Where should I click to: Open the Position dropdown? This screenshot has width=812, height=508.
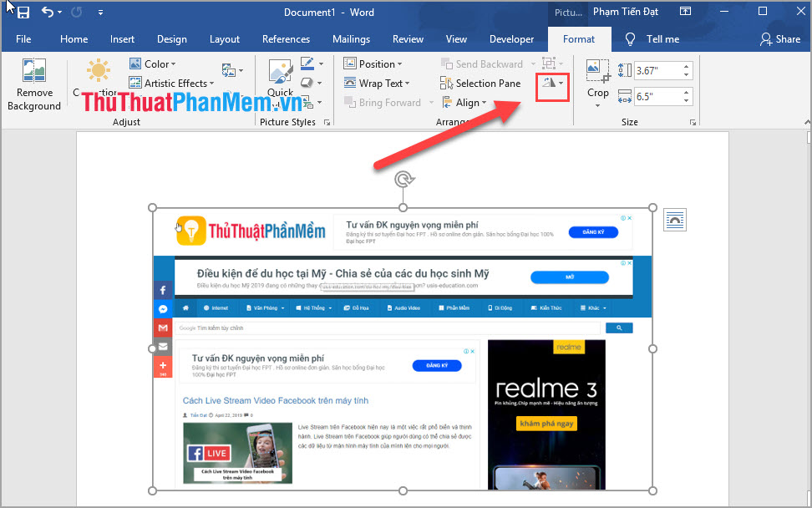(x=373, y=64)
